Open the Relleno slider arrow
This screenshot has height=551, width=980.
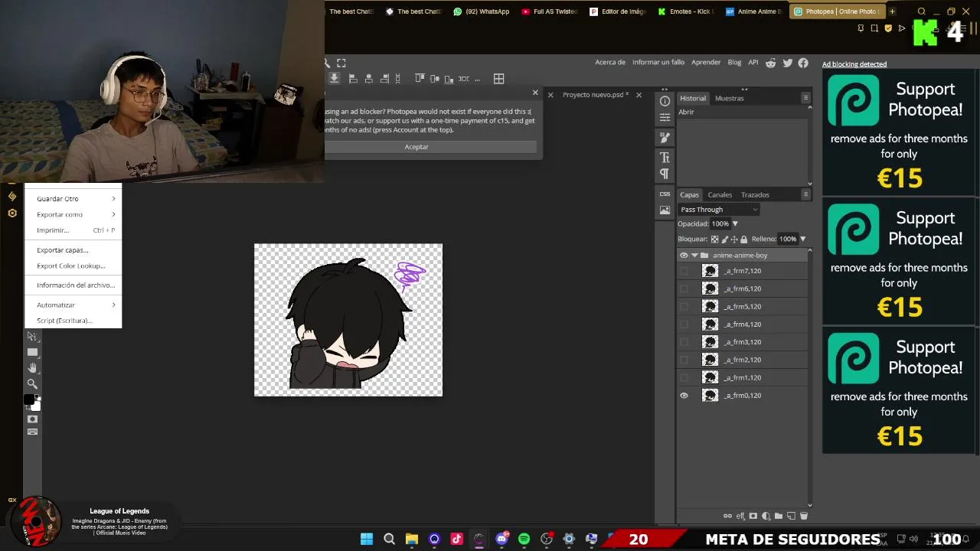pyautogui.click(x=802, y=239)
